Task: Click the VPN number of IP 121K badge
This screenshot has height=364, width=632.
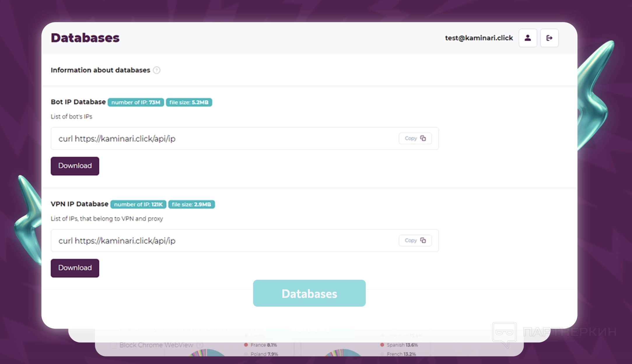Action: (138, 204)
